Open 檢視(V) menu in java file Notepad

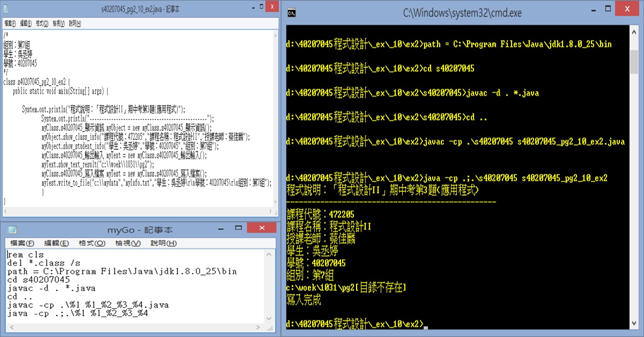click(x=58, y=24)
